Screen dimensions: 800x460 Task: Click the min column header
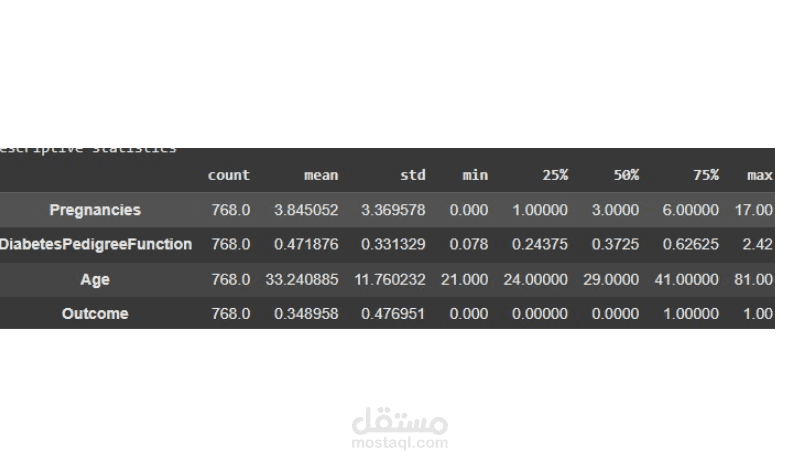pos(475,175)
